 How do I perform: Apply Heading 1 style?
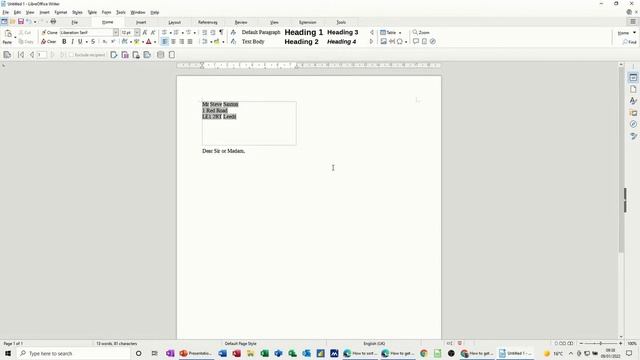[x=304, y=32]
